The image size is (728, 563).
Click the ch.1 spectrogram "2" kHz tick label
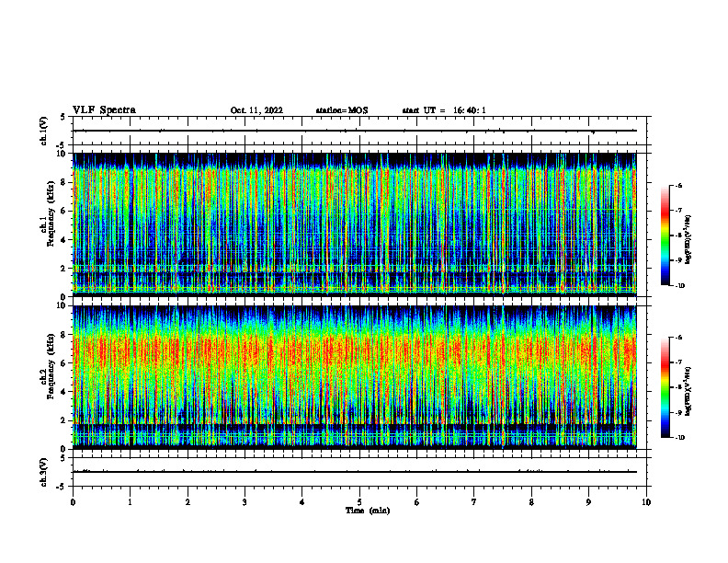(64, 269)
